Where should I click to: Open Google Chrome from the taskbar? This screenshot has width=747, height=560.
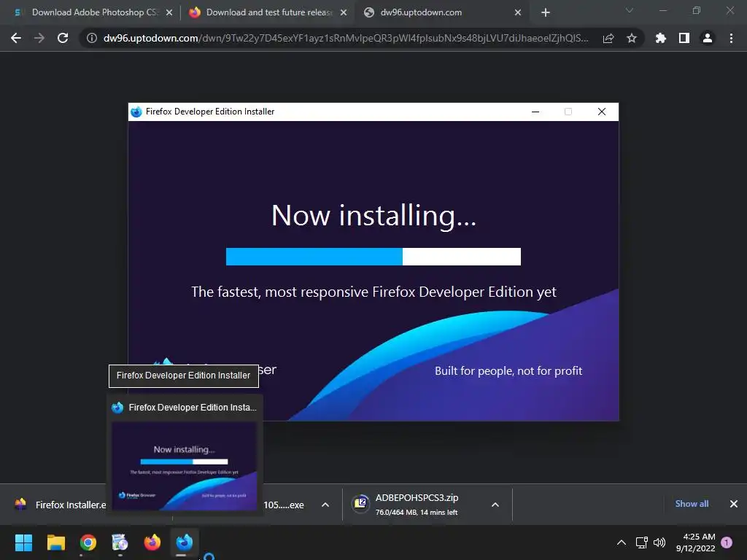(x=88, y=542)
